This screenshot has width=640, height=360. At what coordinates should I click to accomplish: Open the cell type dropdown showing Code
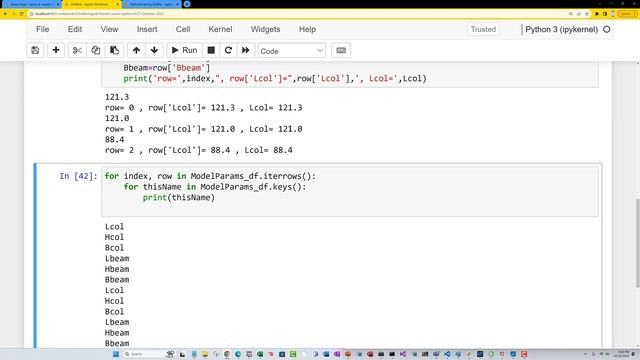pyautogui.click(x=291, y=51)
